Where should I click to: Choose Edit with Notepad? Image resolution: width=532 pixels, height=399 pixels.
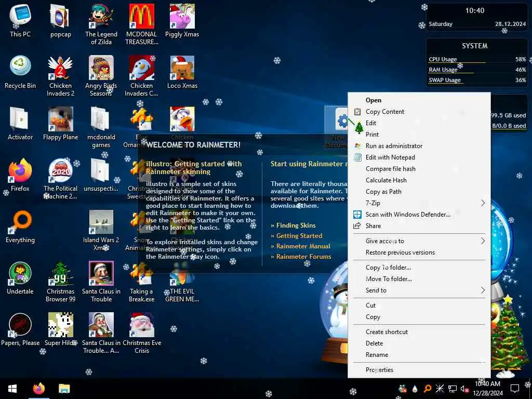(419, 157)
